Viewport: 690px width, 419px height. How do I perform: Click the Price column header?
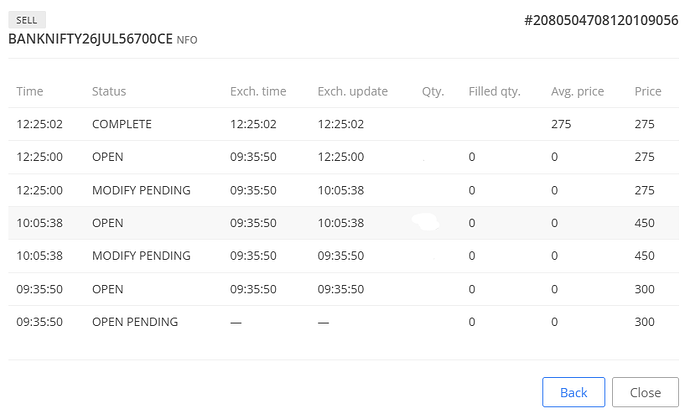(648, 91)
